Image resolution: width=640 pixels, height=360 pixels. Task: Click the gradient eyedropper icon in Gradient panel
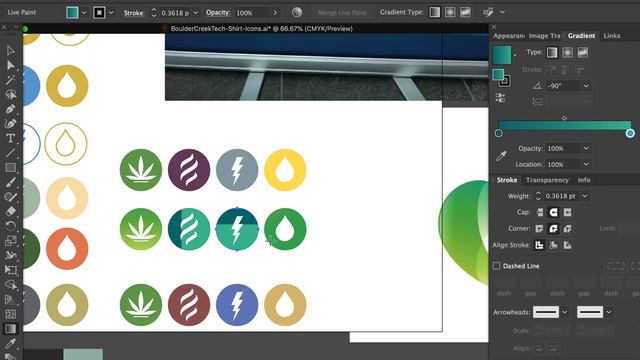coord(501,156)
